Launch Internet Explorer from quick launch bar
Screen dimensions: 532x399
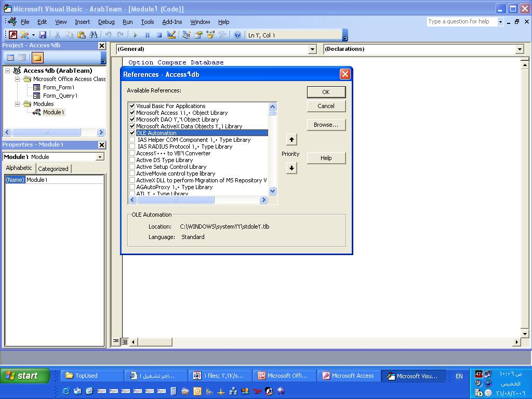[65, 391]
